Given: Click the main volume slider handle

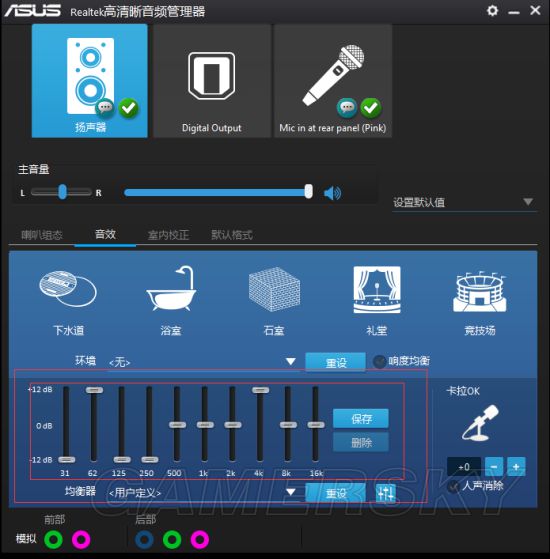Looking at the screenshot, I should [x=309, y=192].
